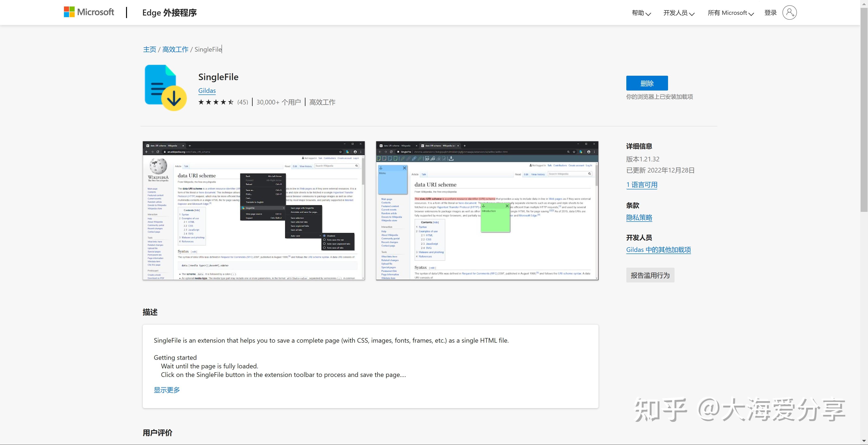868x445 pixels.
Task: Expand the 帮助 dropdown menu
Action: click(641, 13)
